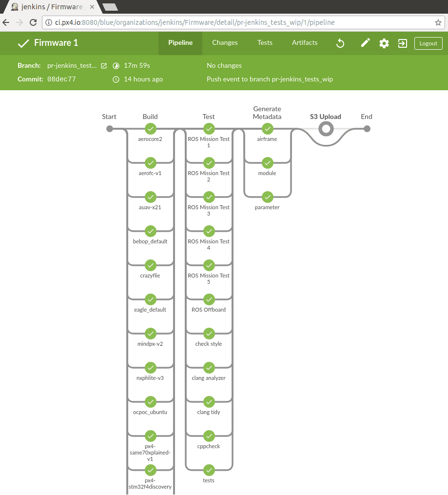Open the pipeline settings gear icon
Viewport: 448px width, 495px height.
click(x=384, y=43)
